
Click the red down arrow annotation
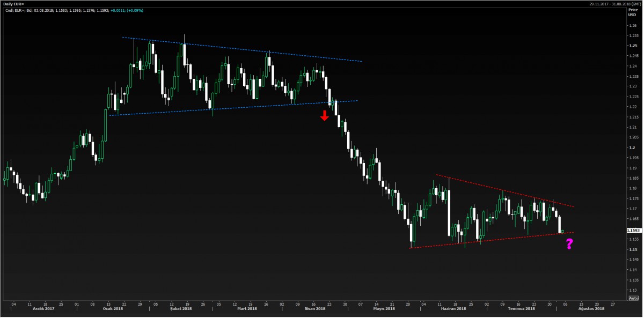point(324,115)
